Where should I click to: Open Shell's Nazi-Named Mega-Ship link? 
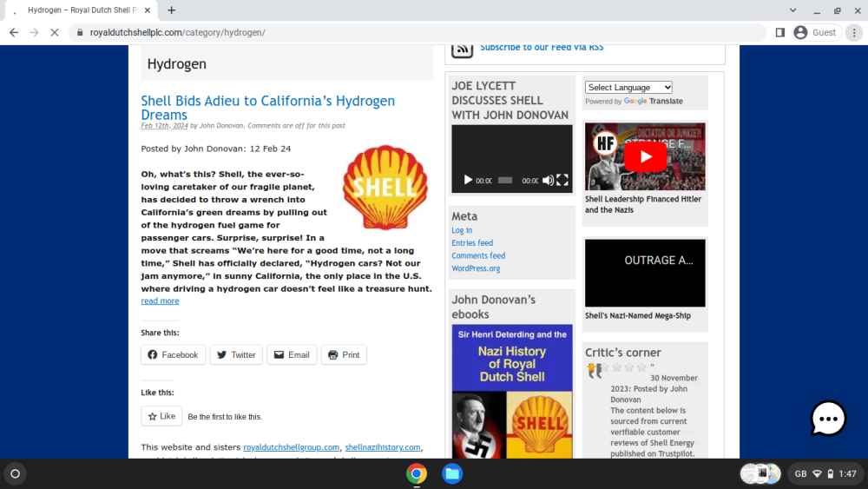click(x=638, y=315)
